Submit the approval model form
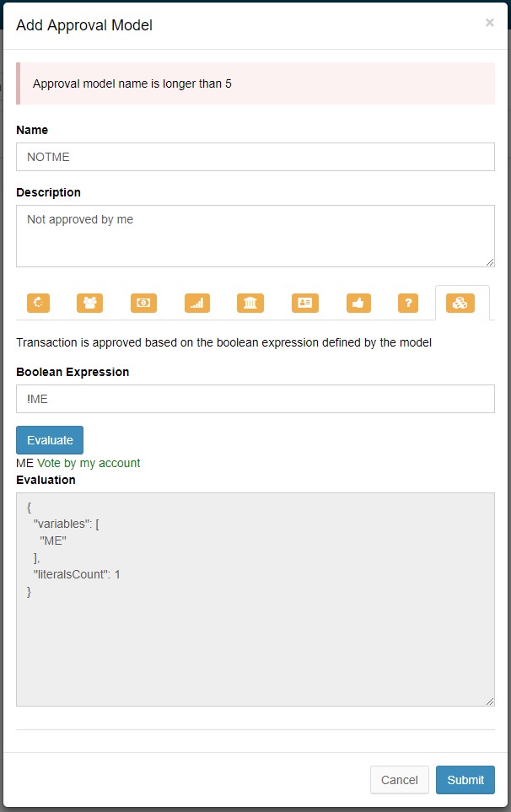 [465, 780]
